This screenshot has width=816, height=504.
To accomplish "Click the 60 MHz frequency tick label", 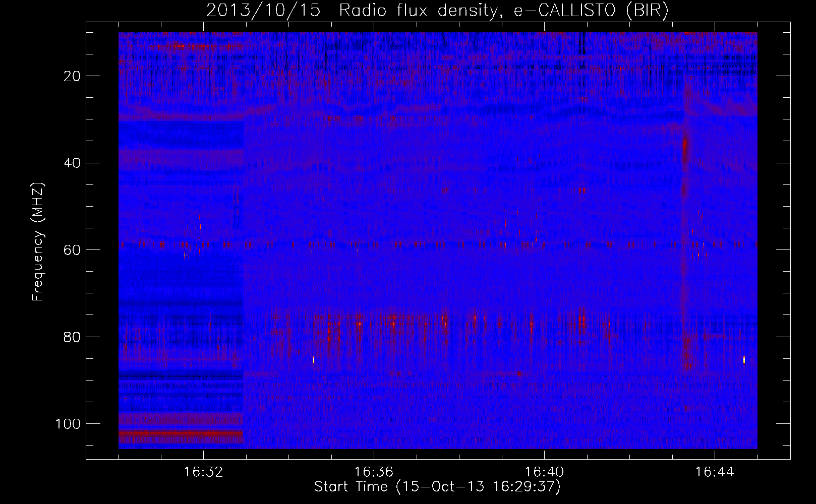I will click(x=73, y=249).
